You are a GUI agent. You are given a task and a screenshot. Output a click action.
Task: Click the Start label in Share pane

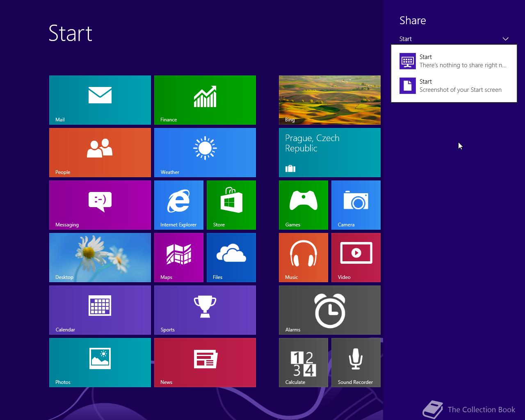point(406,39)
